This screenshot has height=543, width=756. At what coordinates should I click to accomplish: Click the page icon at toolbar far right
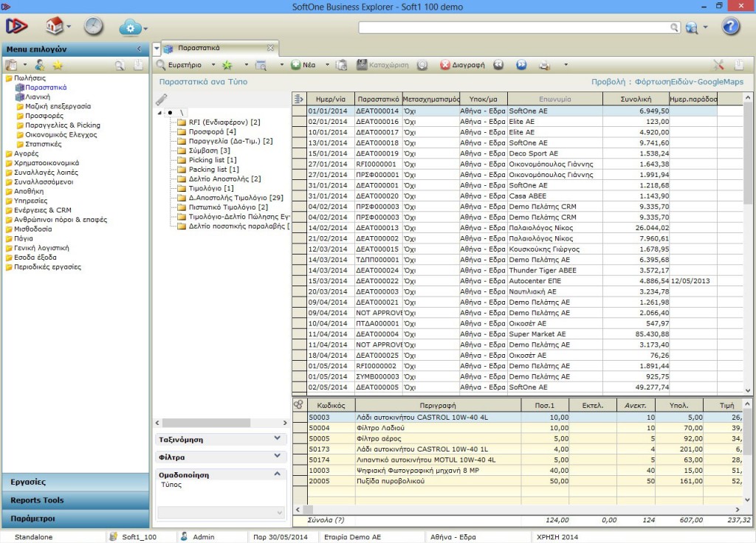point(738,65)
